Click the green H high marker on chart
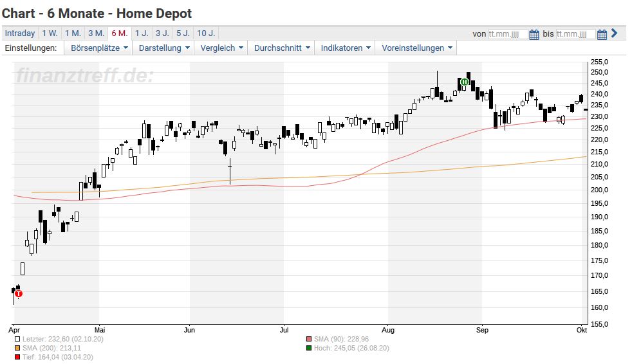This screenshot has height=364, width=632. (x=464, y=82)
